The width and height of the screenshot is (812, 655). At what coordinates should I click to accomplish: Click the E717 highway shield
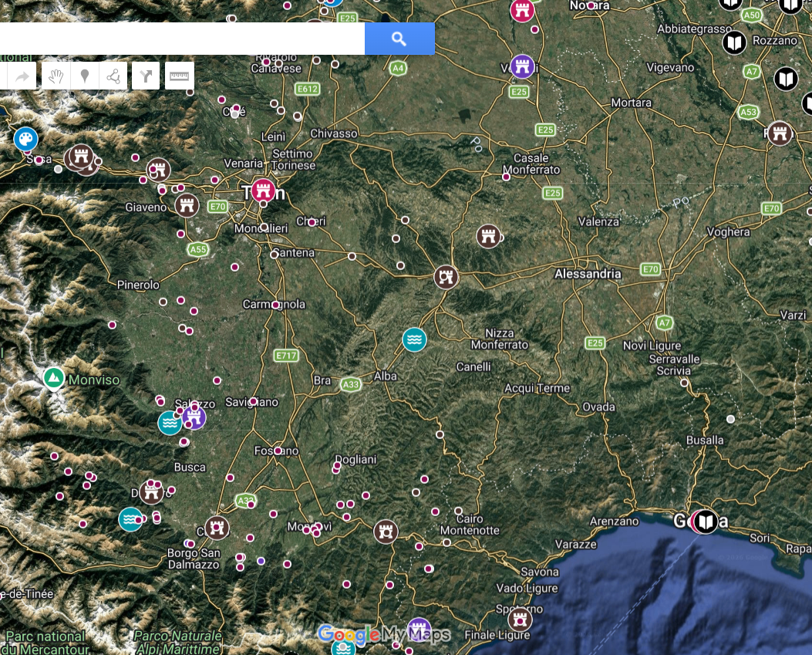(x=286, y=356)
